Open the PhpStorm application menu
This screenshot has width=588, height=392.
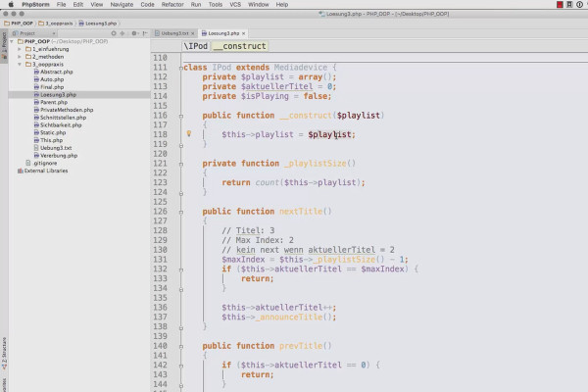(35, 5)
